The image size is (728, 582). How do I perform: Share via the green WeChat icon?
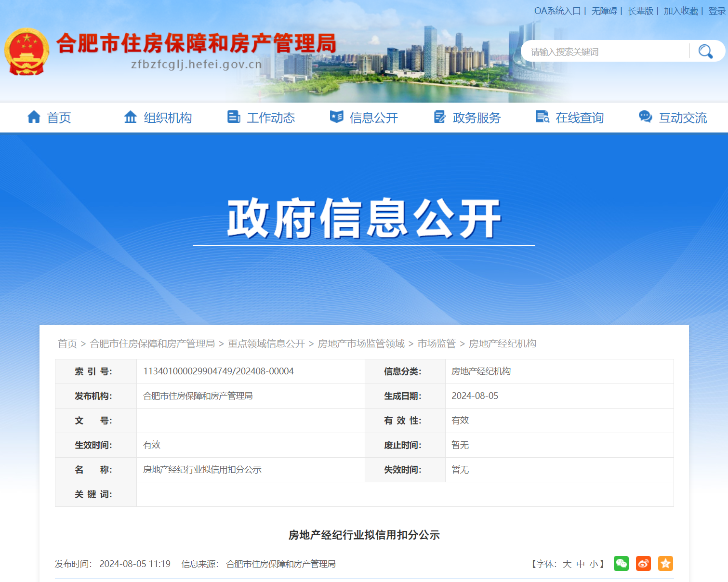pos(621,563)
